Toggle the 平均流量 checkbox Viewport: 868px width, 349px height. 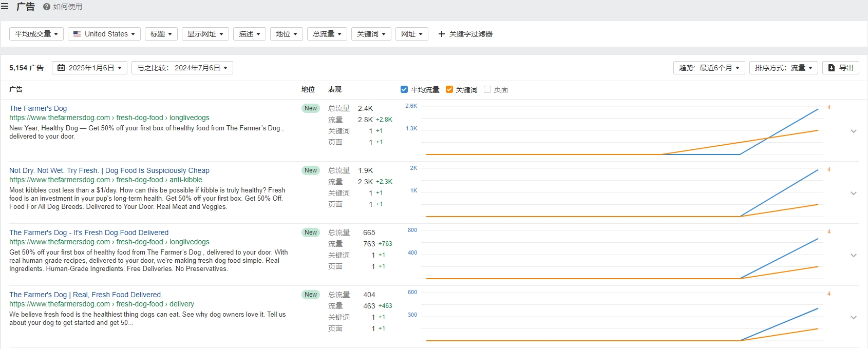click(x=404, y=89)
